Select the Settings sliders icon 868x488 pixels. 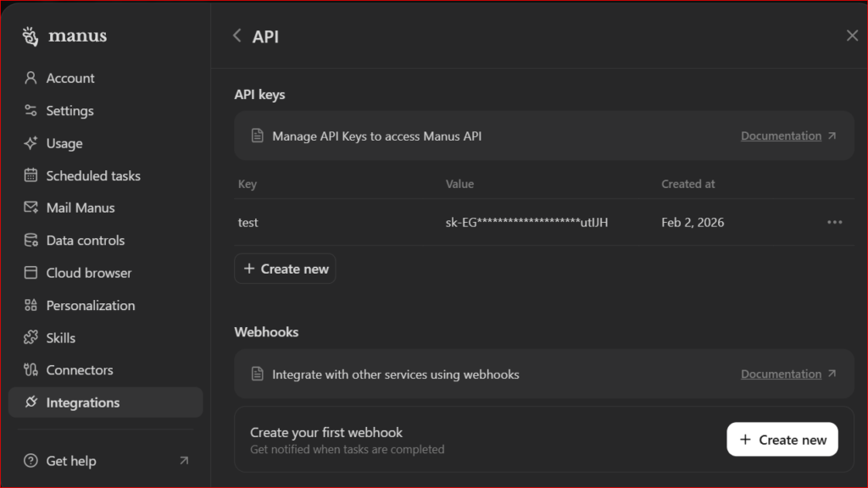coord(31,111)
